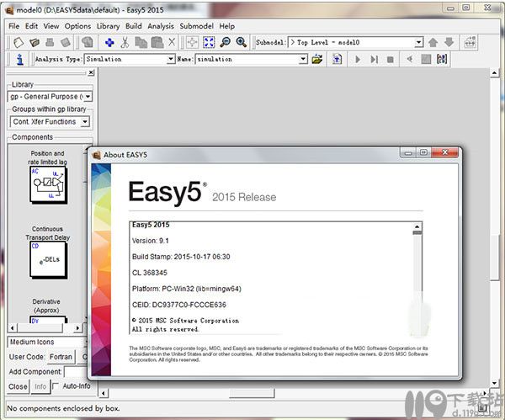Click the Cut scissors icon
Viewport: 505px width, 420px height.
(x=125, y=42)
